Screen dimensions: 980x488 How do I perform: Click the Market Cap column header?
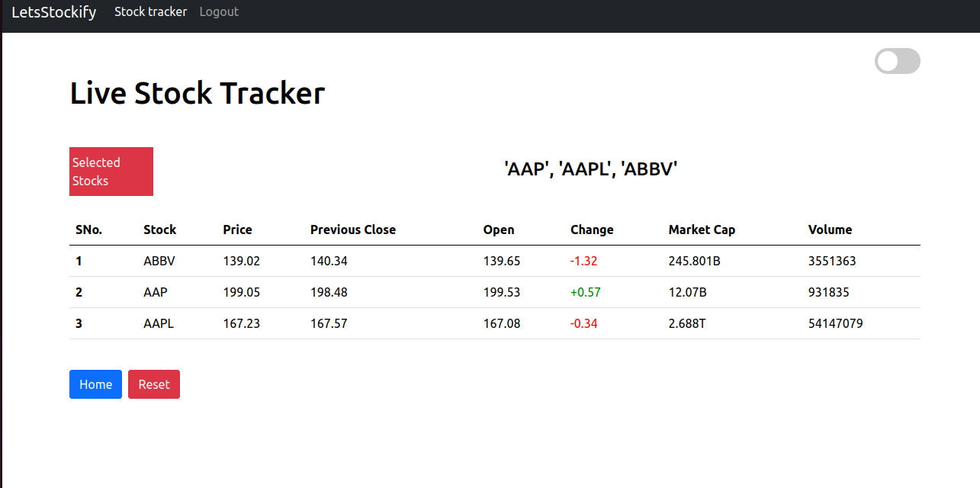click(702, 230)
